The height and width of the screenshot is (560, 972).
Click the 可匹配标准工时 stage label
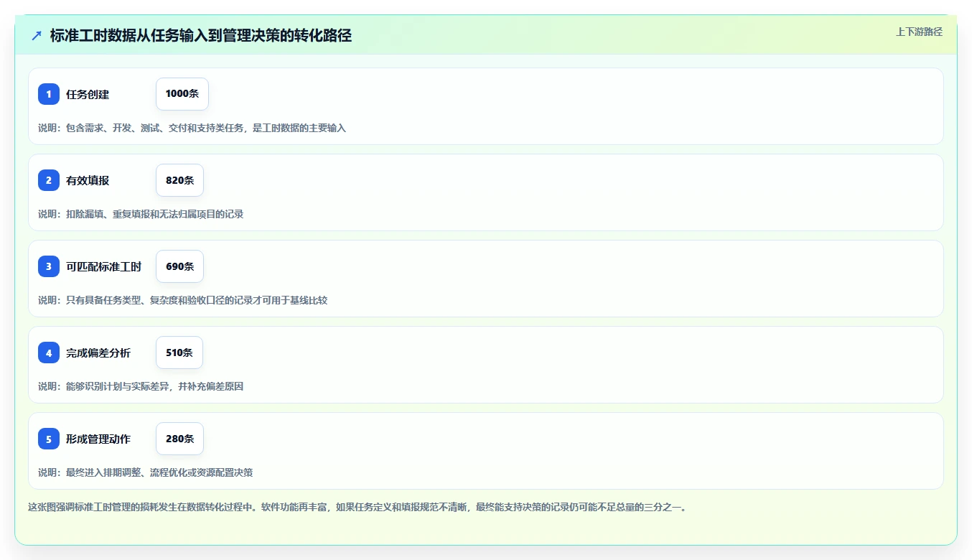(104, 266)
